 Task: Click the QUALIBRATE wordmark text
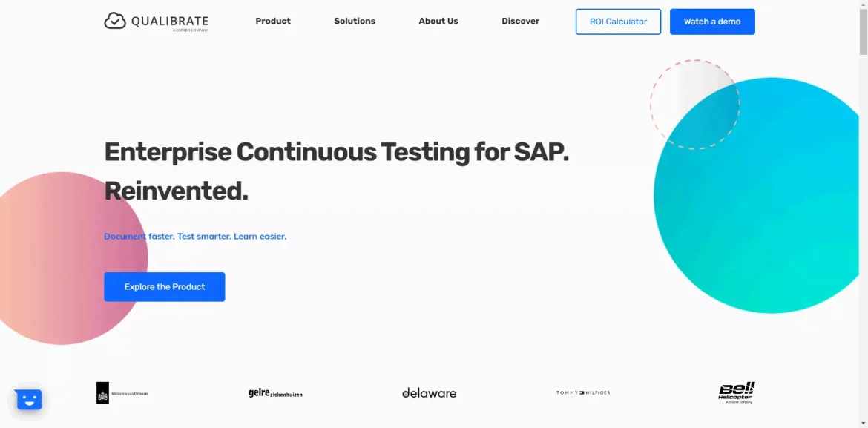[x=169, y=22]
